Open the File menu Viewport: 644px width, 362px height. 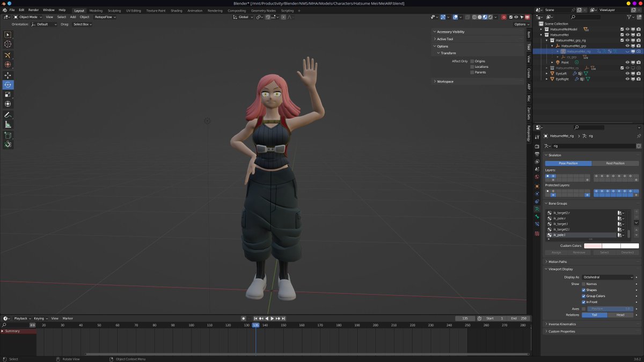12,10
